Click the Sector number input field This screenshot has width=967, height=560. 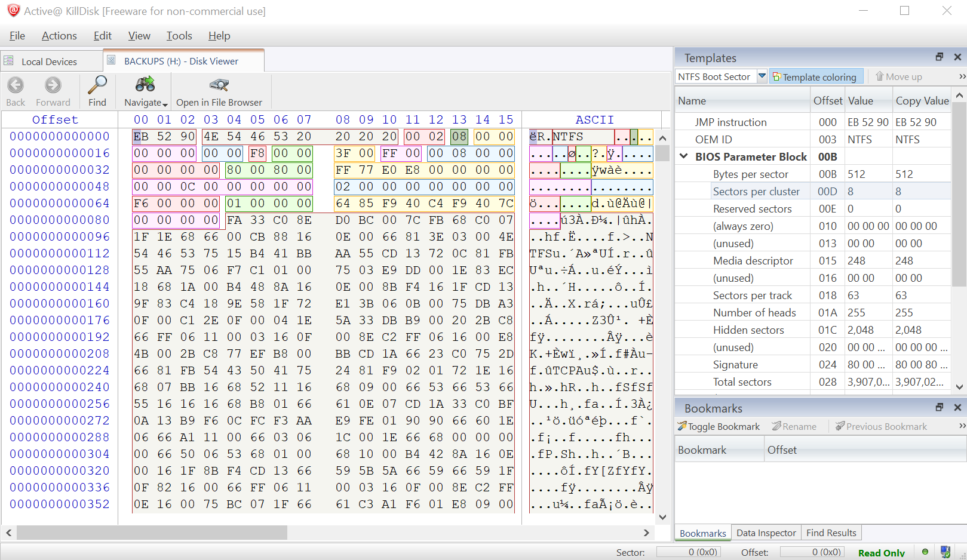tap(688, 552)
